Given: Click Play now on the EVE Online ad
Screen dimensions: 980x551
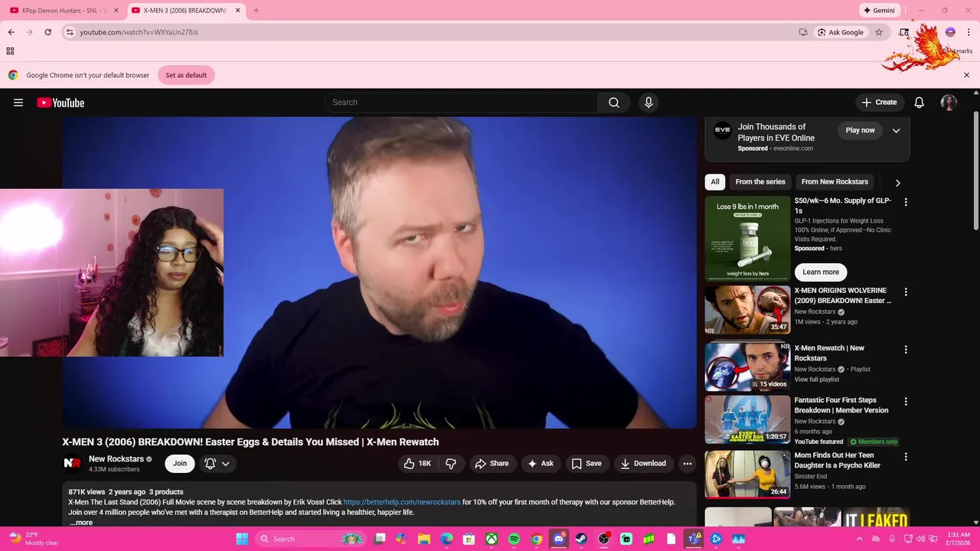Looking at the screenshot, I should pos(860,130).
